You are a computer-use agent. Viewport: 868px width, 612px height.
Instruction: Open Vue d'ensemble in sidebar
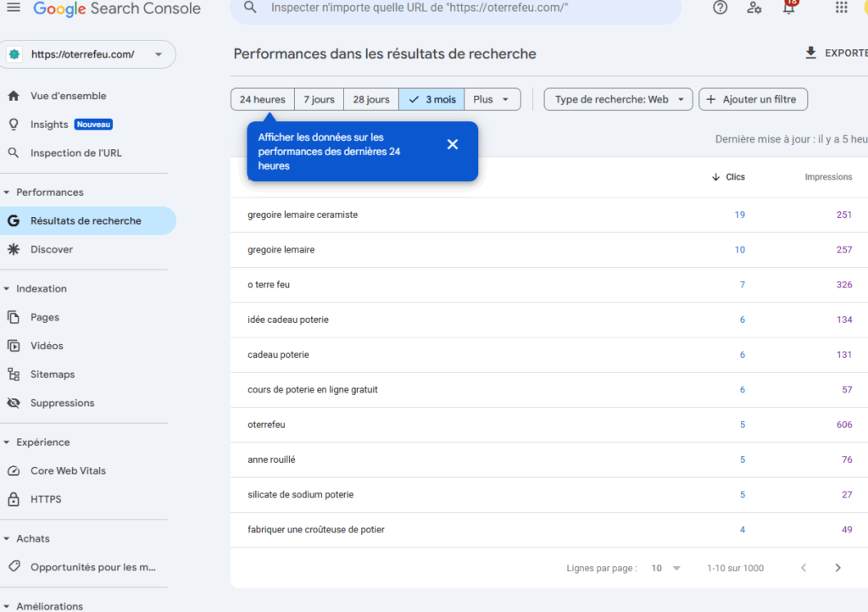[x=68, y=96]
